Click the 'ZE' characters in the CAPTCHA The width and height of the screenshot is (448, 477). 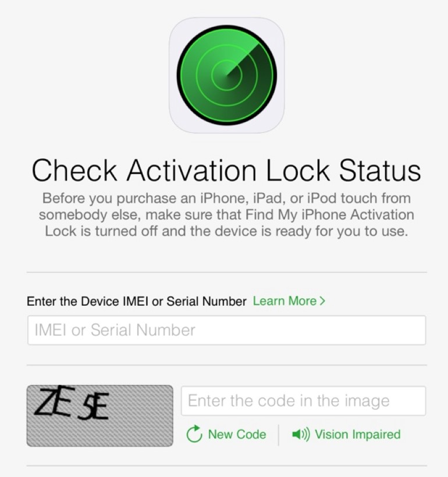(55, 401)
